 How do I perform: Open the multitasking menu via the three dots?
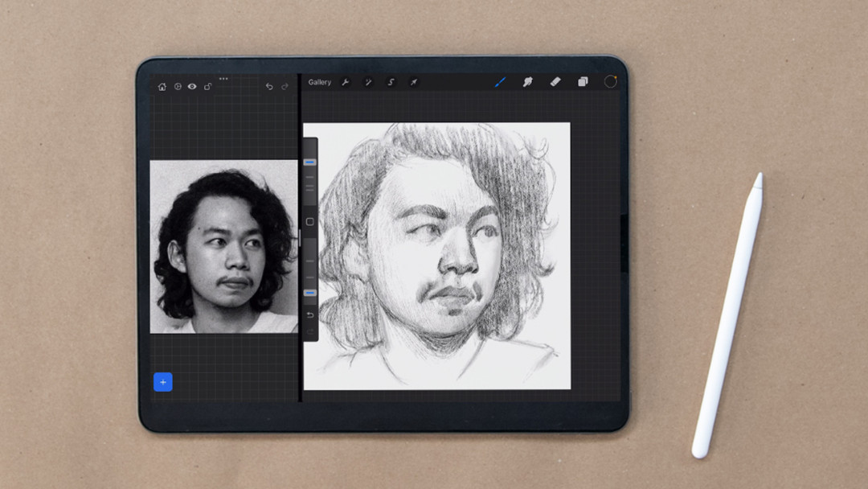223,79
